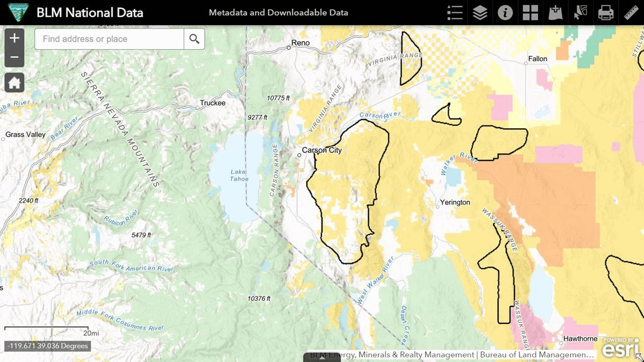
Task: Click the Carson City map label
Action: click(x=321, y=150)
